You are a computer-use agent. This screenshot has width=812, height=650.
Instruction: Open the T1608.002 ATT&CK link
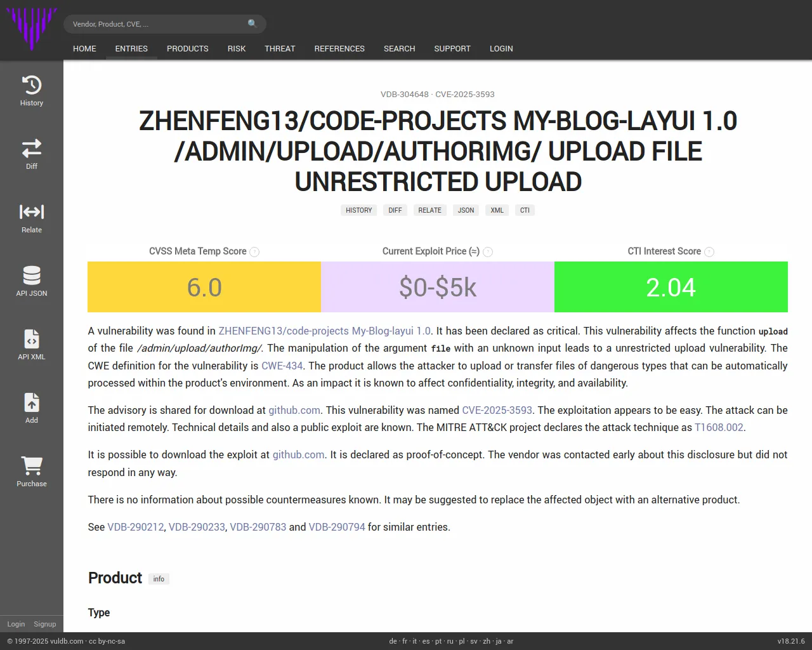719,427
